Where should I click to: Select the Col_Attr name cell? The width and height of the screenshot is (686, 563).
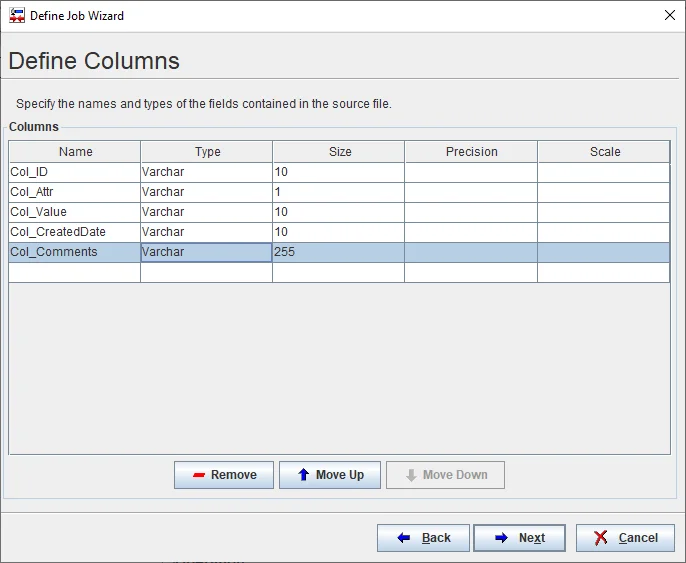[x=74, y=192]
